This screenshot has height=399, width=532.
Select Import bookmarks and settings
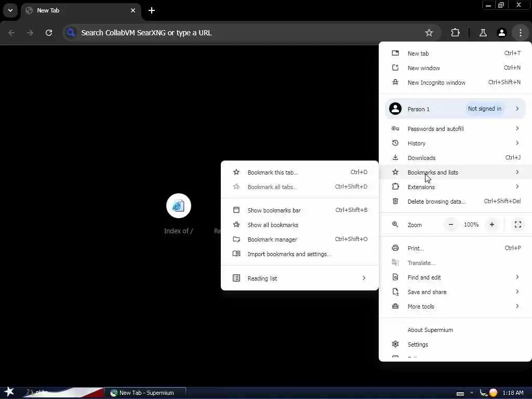pos(300,254)
